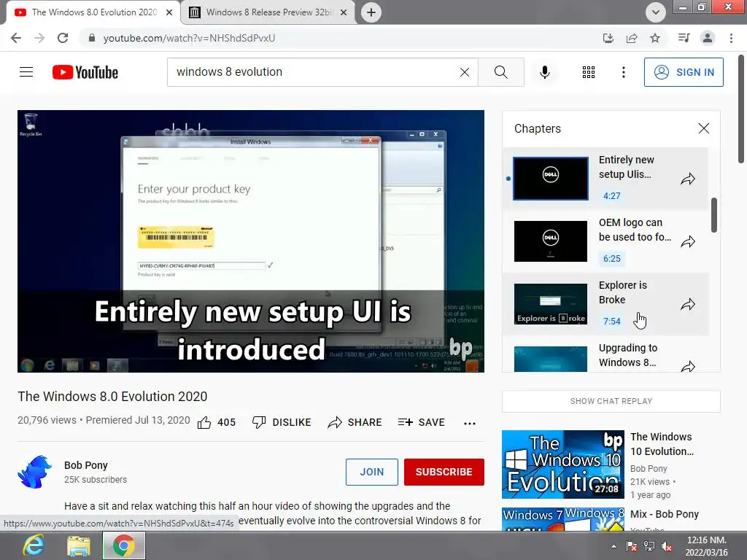This screenshot has height=560, width=747.
Task: Open the Chrome three-dot menu
Action: (x=731, y=38)
